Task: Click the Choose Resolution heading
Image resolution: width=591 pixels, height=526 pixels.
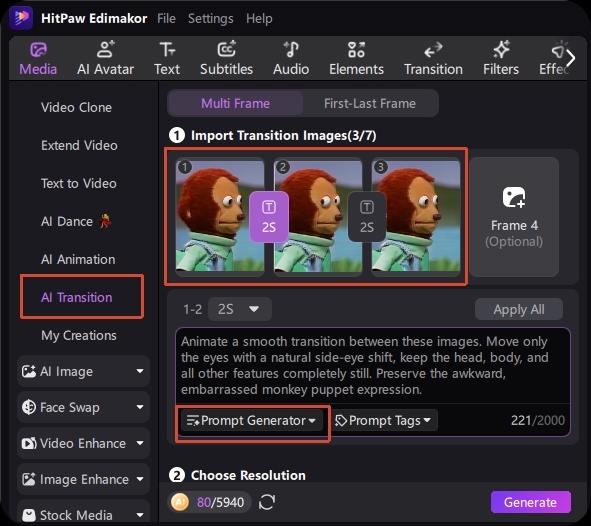Action: [x=248, y=475]
